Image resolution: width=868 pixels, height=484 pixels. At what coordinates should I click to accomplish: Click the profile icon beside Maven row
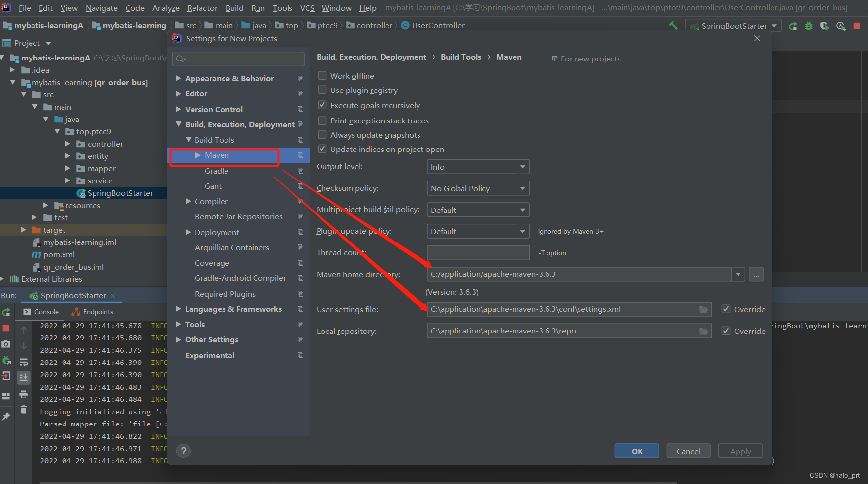[300, 155]
